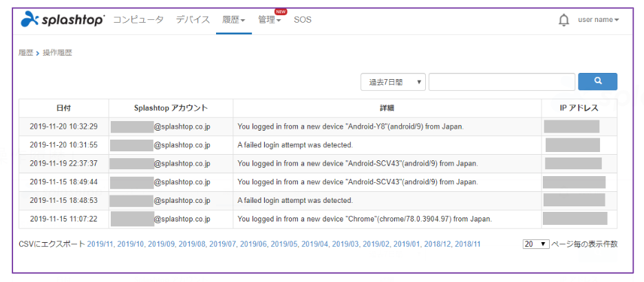Viewport: 644px width, 282px height.
Task: Export CSV for 2019/02
Action: pos(377,243)
